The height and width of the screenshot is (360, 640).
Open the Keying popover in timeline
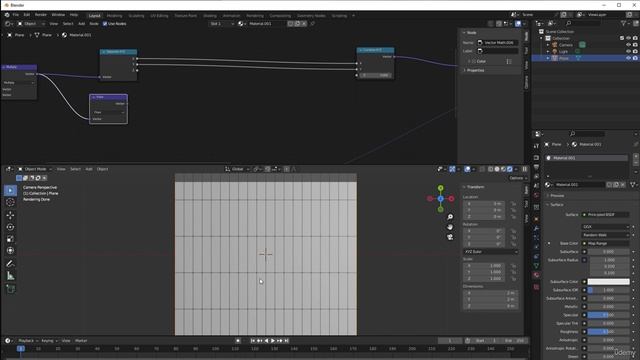pos(49,340)
